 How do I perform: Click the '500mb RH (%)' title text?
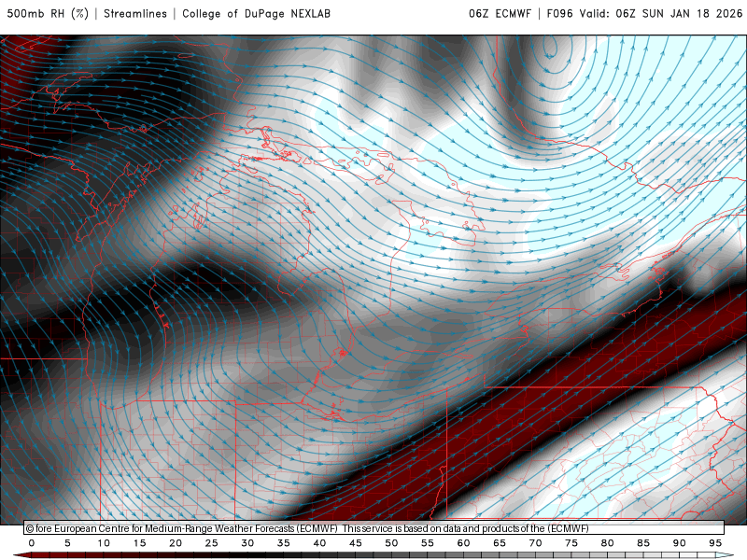tap(48, 13)
